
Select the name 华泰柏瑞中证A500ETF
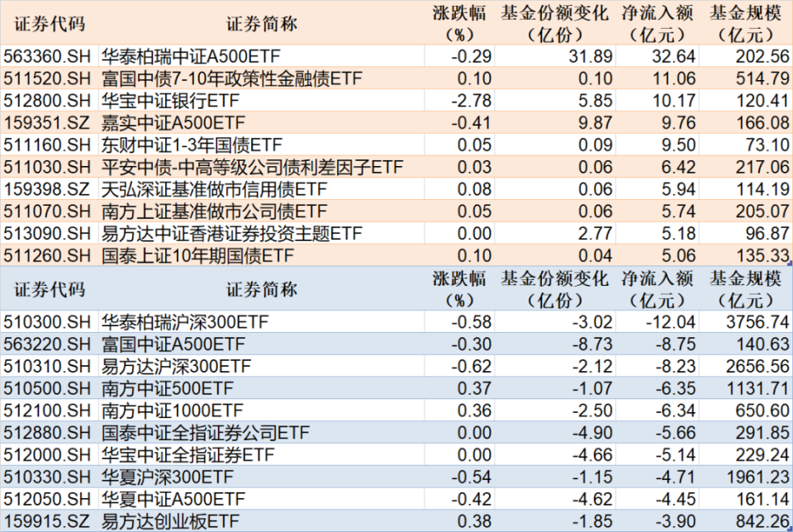191,56
